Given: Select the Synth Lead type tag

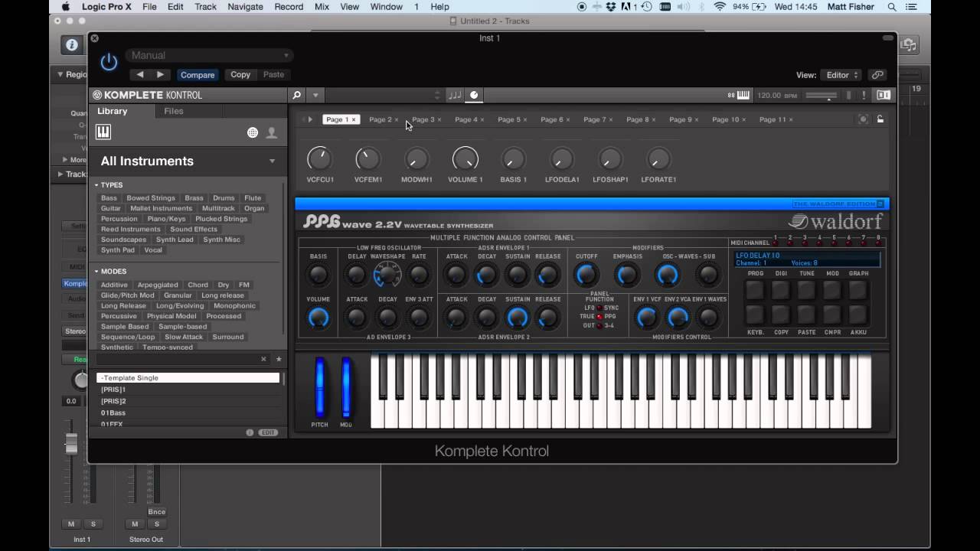Looking at the screenshot, I should [175, 240].
